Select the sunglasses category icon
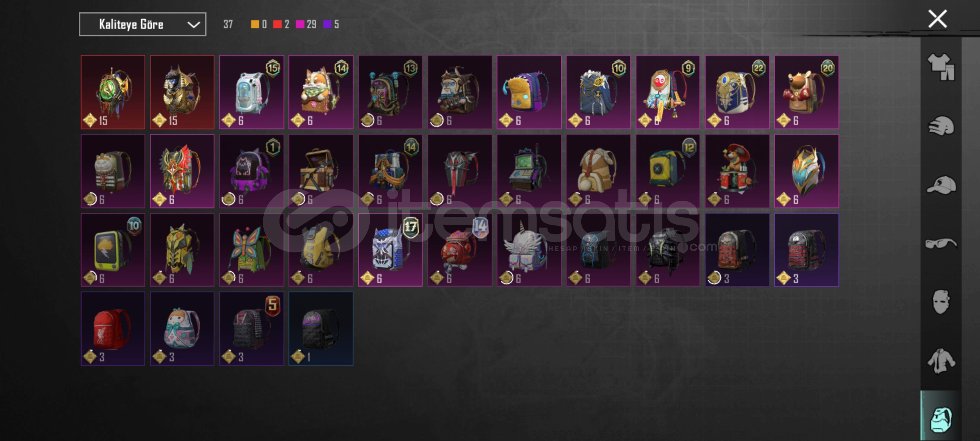980x441 pixels. pyautogui.click(x=941, y=244)
